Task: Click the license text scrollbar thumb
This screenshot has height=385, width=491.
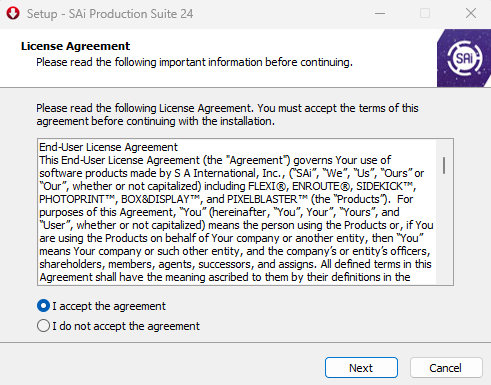Action: pos(444,165)
